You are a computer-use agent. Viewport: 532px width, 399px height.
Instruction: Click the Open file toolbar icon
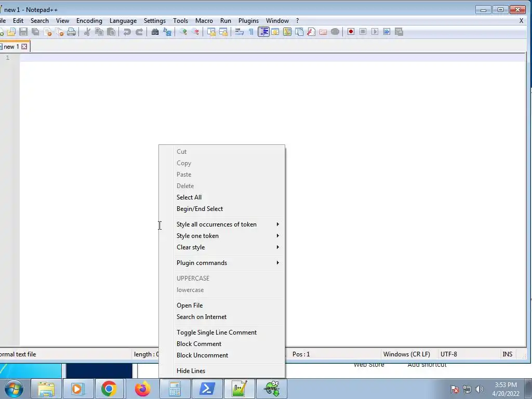[11, 32]
